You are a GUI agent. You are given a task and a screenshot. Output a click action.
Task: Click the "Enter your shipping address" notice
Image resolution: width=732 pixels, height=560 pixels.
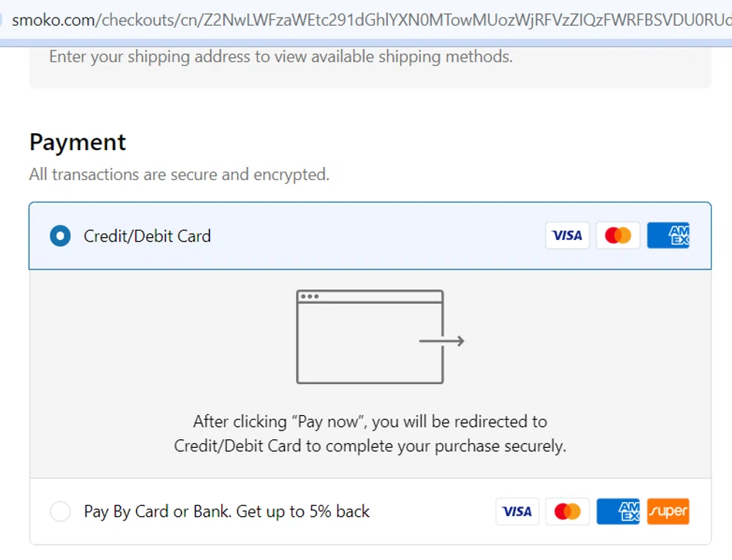coord(280,57)
